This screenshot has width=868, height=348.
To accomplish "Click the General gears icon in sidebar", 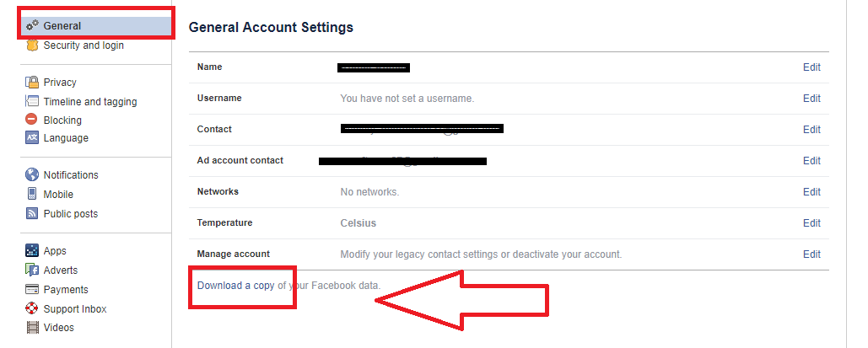I will (x=32, y=26).
